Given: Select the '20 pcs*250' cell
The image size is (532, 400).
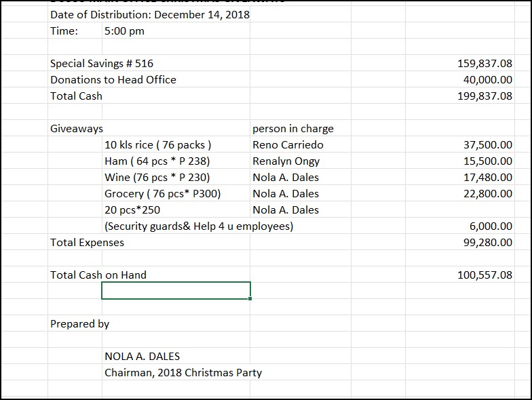Looking at the screenshot, I should point(132,210).
